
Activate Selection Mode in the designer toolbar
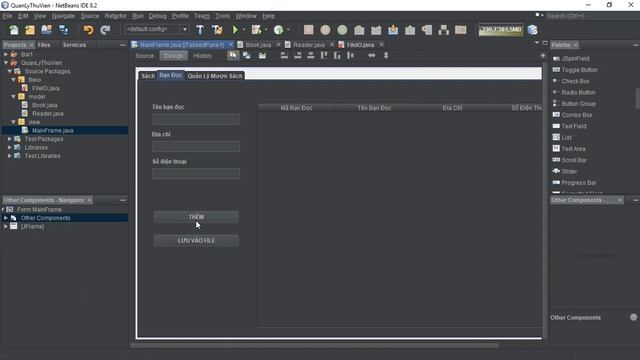point(233,56)
